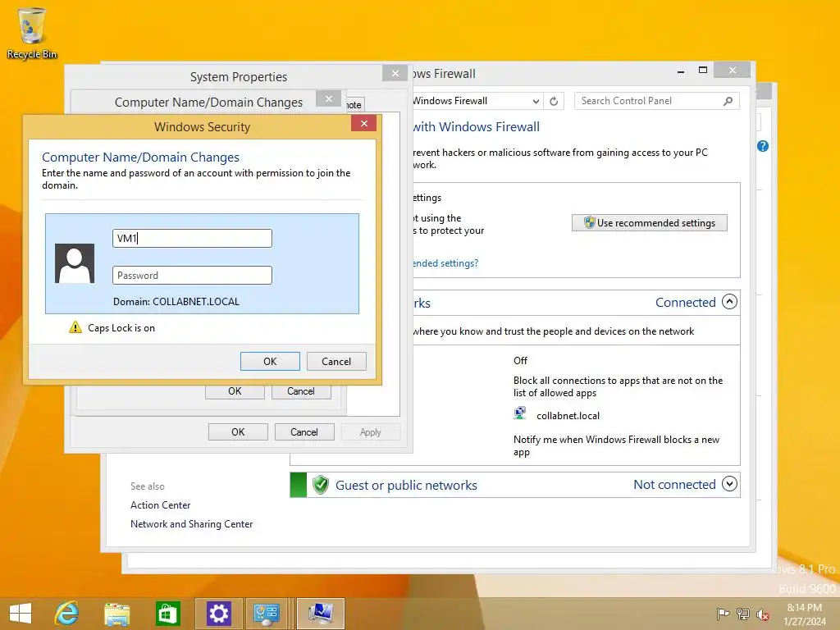This screenshot has width=840, height=630.
Task: Open Network and Sharing Center link
Action: point(191,524)
